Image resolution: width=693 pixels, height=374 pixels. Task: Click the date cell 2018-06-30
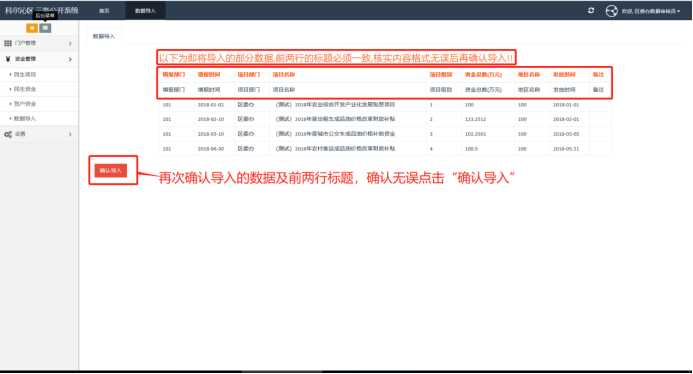211,149
